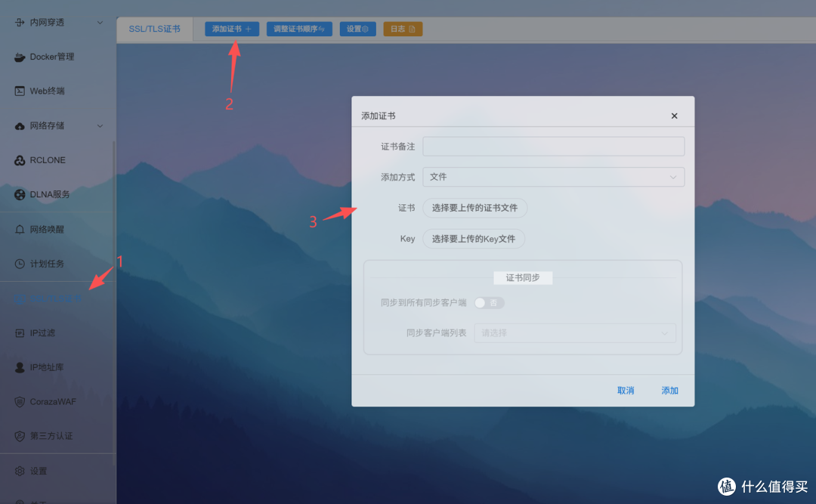
Task: Click document icon on 日志 button
Action: coord(413,29)
